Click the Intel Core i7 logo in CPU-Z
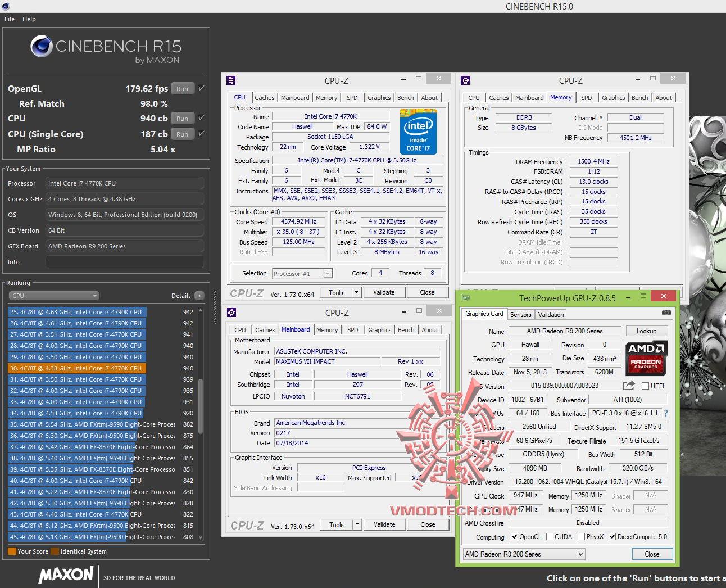The width and height of the screenshot is (726, 588). 418,132
